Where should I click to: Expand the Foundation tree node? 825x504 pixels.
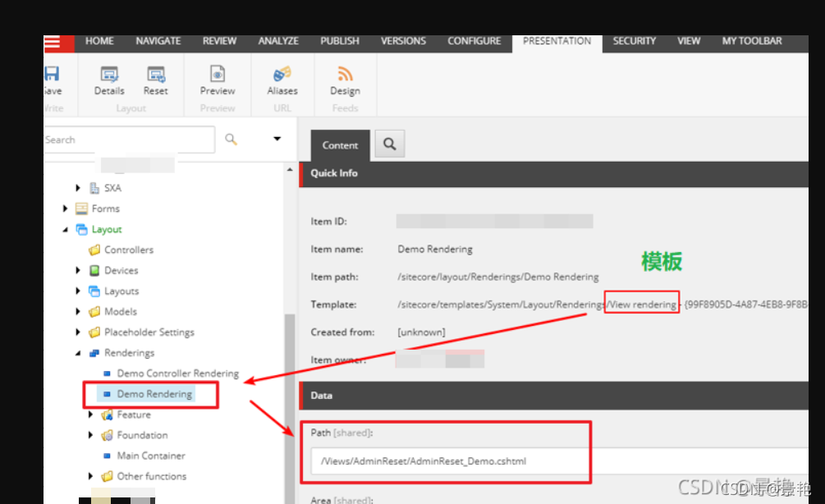[90, 434]
